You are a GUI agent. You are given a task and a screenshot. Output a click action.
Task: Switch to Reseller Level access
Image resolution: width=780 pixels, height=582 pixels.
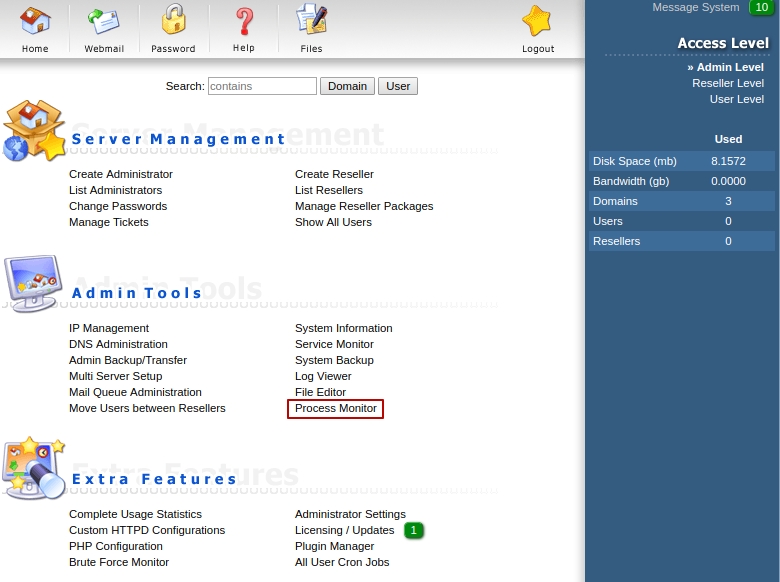point(727,83)
